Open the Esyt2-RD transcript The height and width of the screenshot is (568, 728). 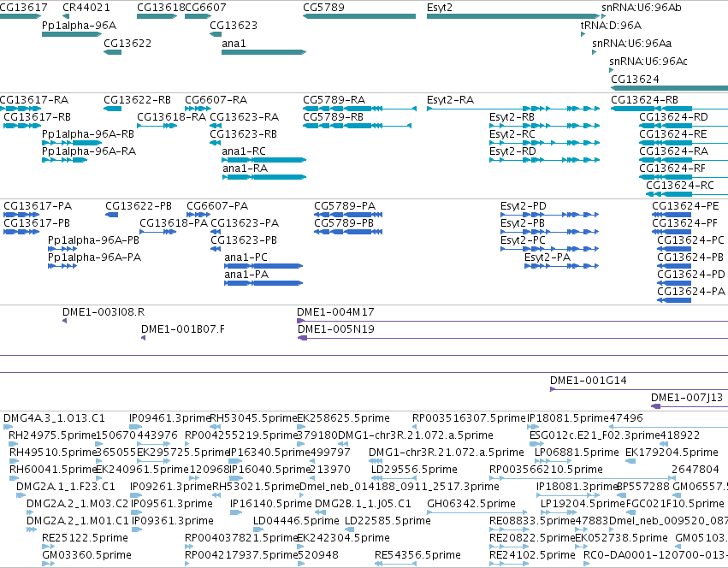pos(545,160)
